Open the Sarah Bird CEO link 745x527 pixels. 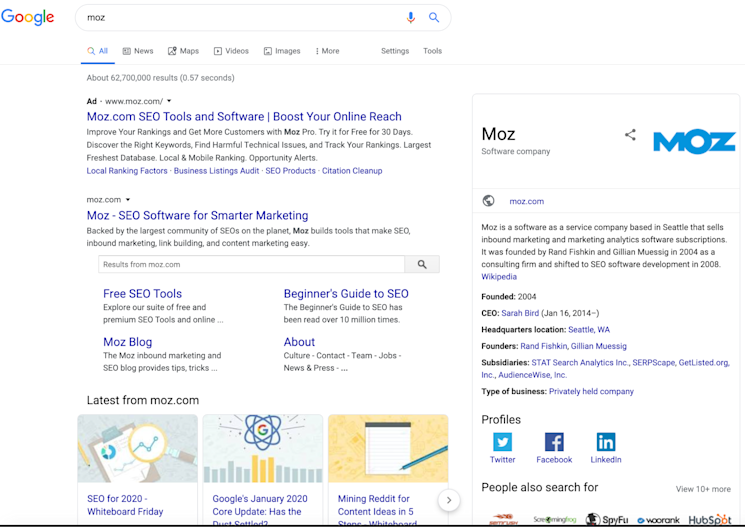tap(520, 313)
